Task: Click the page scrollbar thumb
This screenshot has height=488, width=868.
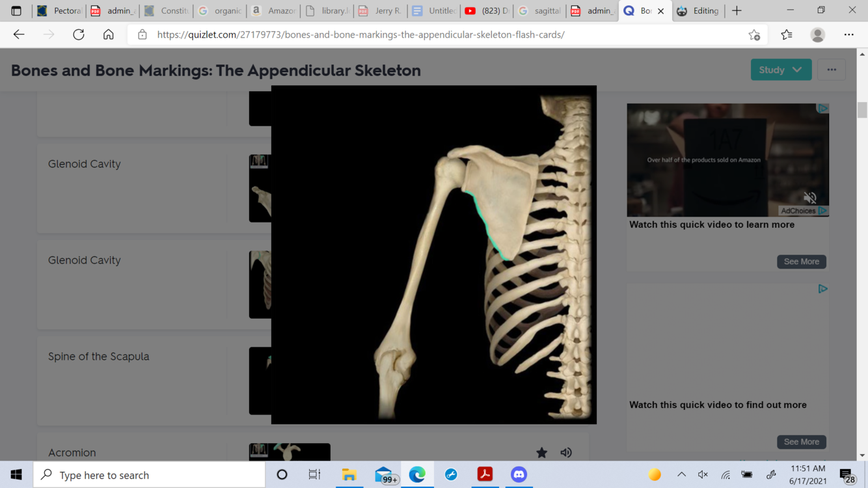Action: [x=862, y=110]
